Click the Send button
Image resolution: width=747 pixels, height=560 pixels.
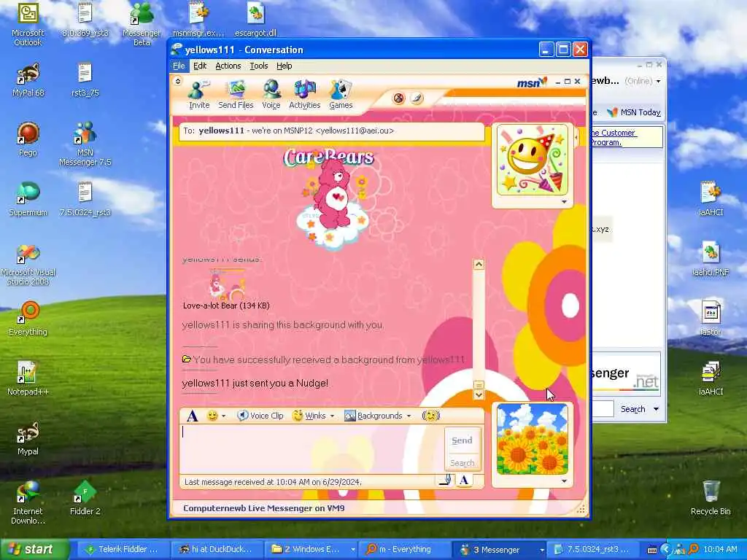[x=462, y=440]
